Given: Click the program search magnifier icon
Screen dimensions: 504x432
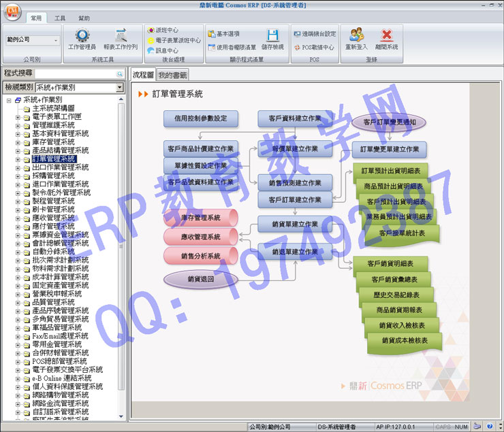Looking at the screenshot, I should click(120, 74).
